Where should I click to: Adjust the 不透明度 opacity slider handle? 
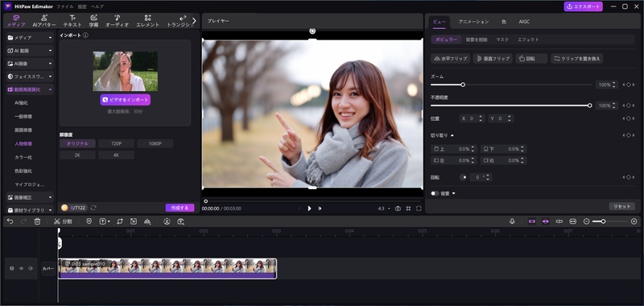click(590, 105)
